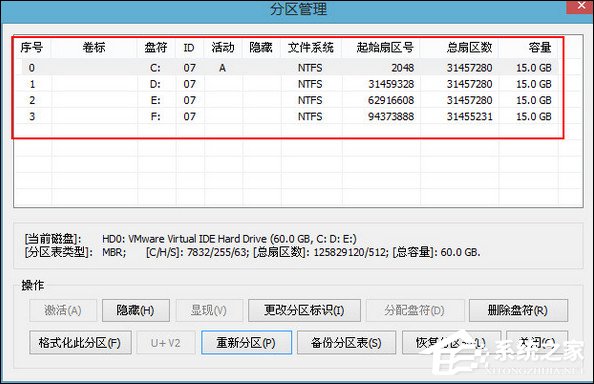Click 格式化此分区(F) button
This screenshot has width=594, height=384.
(x=80, y=343)
